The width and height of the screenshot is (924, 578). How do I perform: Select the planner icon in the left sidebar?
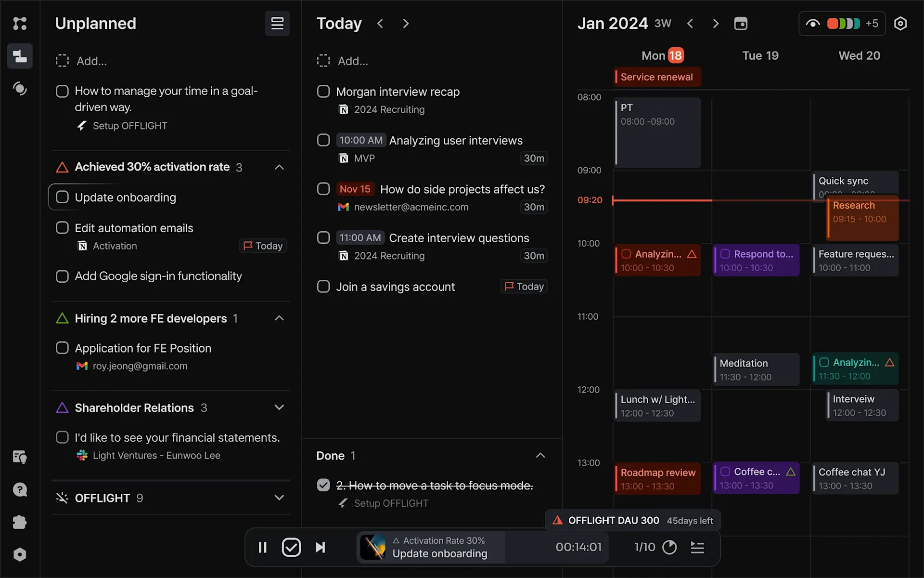[20, 56]
